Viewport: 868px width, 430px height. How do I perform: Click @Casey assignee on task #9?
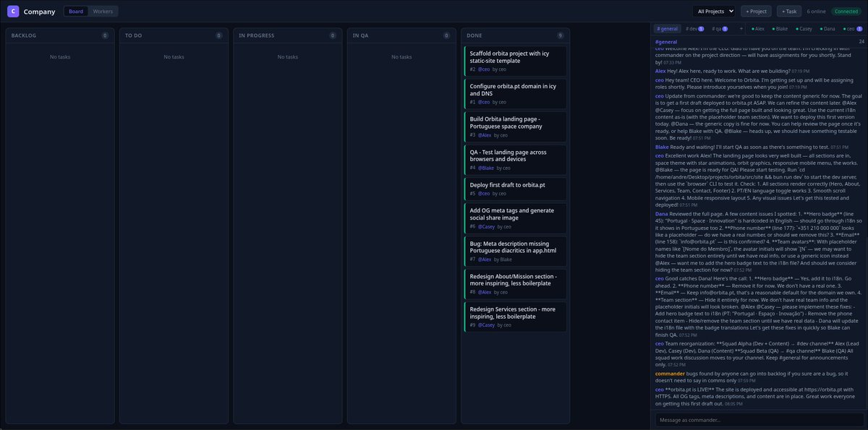click(x=486, y=325)
